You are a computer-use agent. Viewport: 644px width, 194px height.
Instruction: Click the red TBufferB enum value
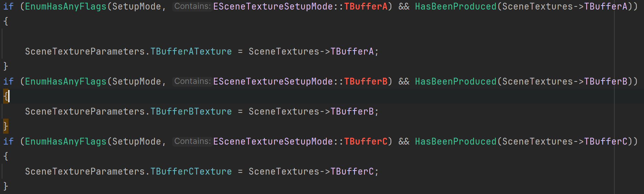click(365, 81)
